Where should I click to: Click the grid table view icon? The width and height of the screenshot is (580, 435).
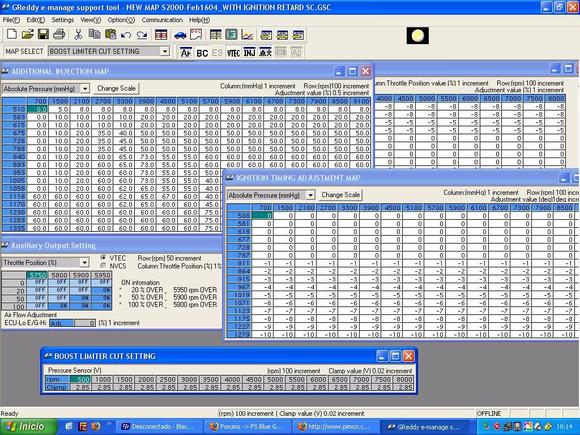tap(215, 35)
